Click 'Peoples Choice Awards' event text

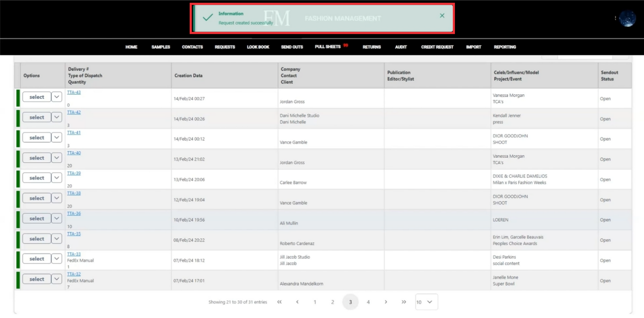(x=515, y=244)
